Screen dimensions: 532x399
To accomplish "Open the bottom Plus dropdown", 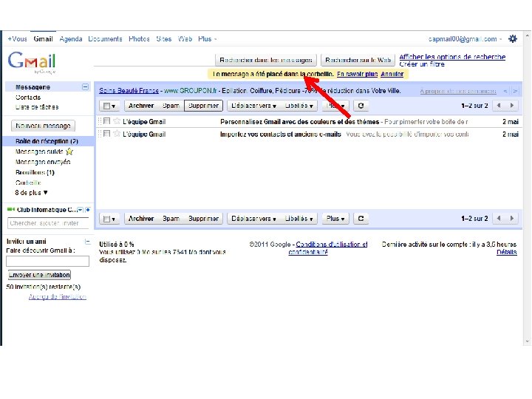I will click(x=335, y=219).
